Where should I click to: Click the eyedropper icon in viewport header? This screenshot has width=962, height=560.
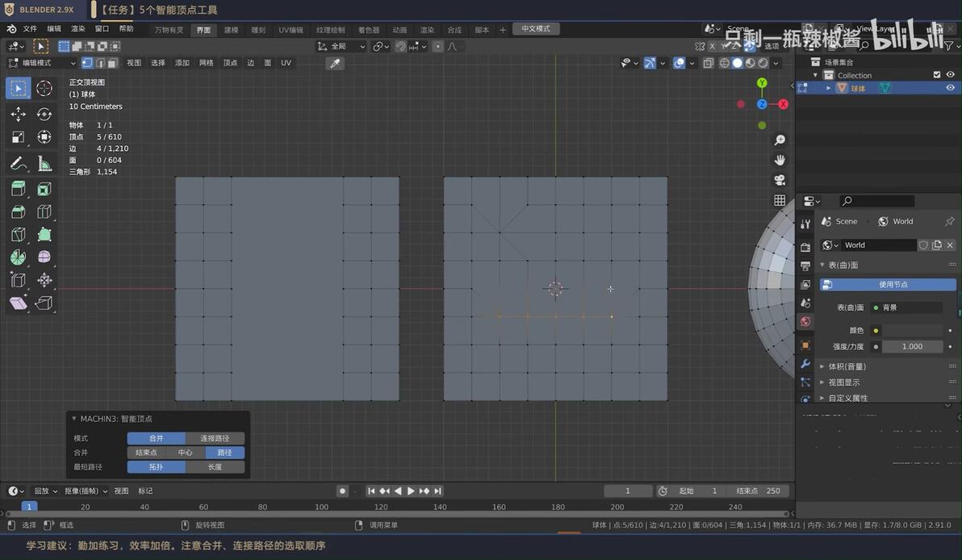335,63
